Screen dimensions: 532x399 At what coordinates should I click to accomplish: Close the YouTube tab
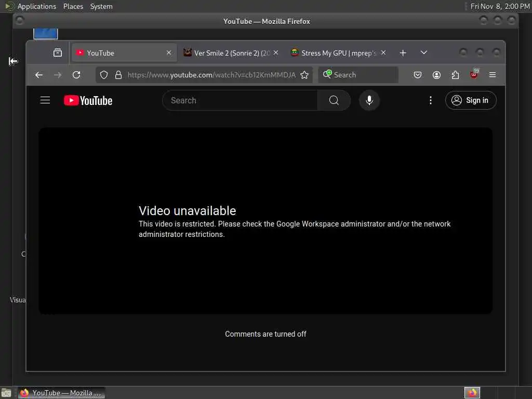pos(169,52)
